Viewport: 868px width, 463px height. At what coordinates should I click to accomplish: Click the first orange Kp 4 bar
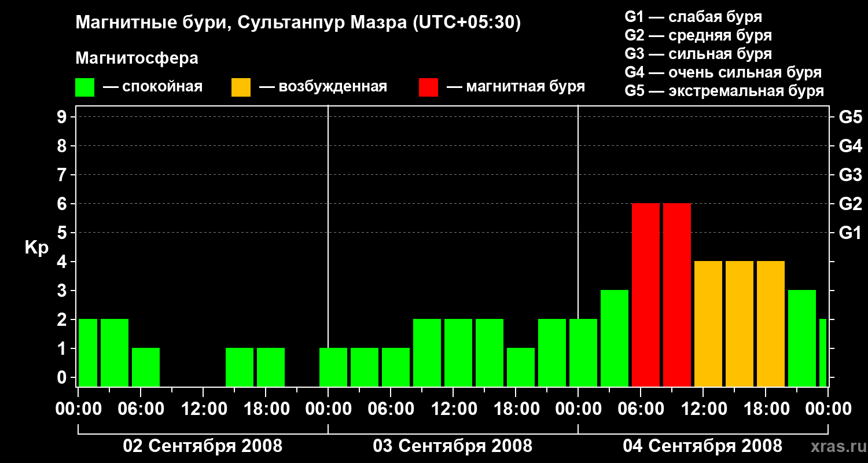click(x=708, y=324)
